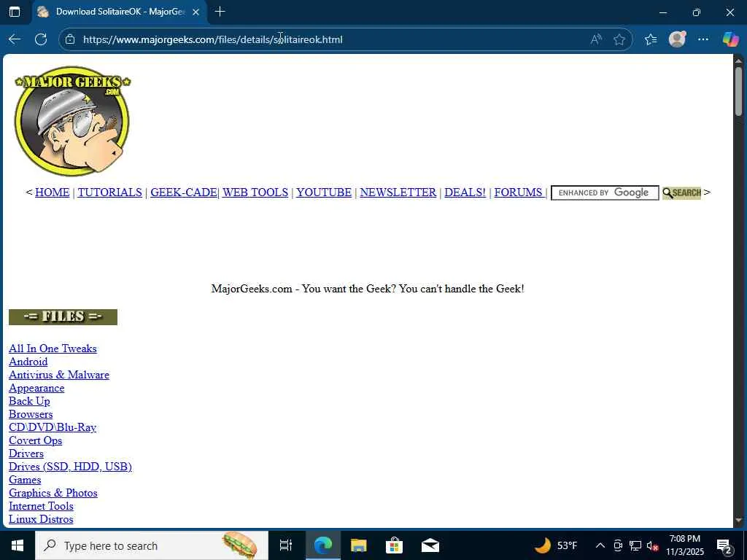Open the clock showing 7:08 PM
The width and height of the screenshot is (747, 560).
click(x=684, y=545)
